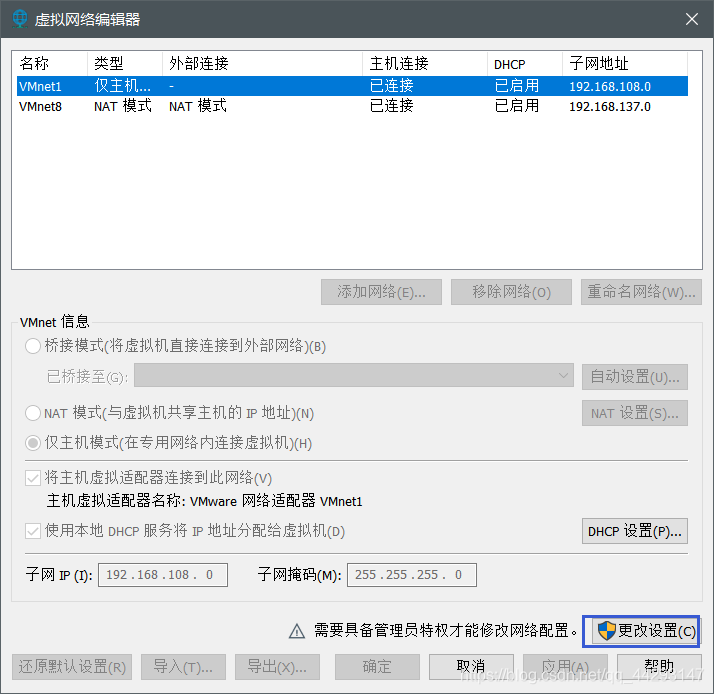Toggle 将主机虚拟适配器连接到此网络 checkbox
This screenshot has width=714, height=694.
point(33,478)
